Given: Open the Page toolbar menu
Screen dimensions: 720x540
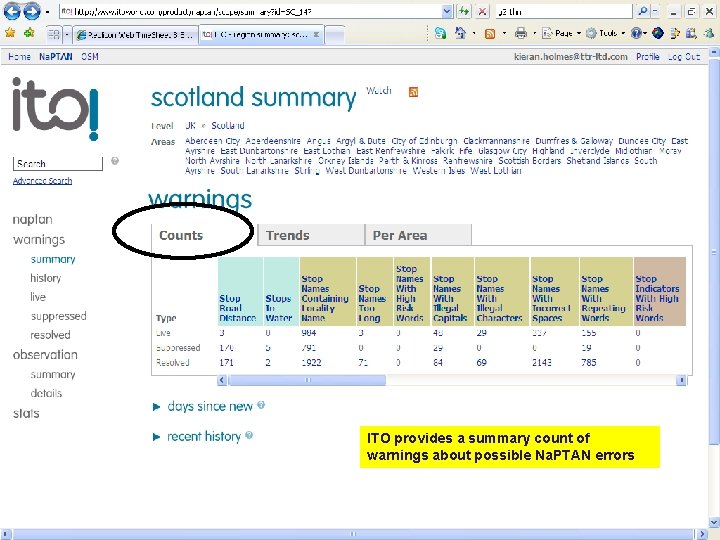Looking at the screenshot, I should point(562,33).
